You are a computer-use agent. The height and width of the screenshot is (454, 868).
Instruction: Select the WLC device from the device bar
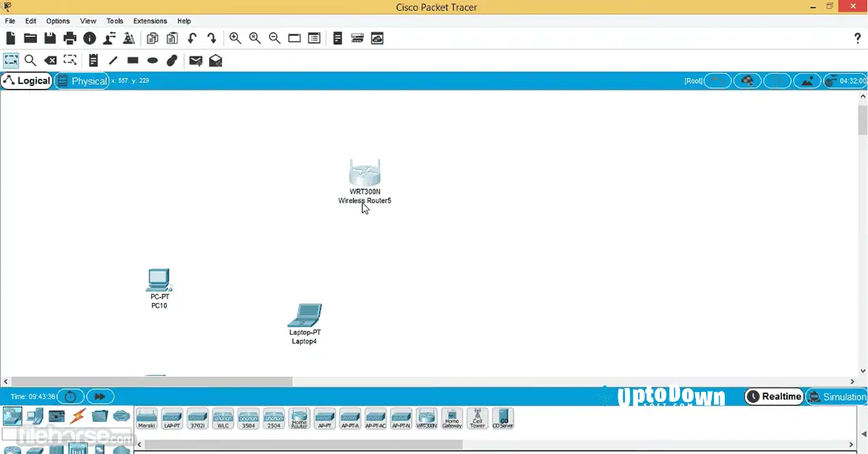click(x=223, y=419)
